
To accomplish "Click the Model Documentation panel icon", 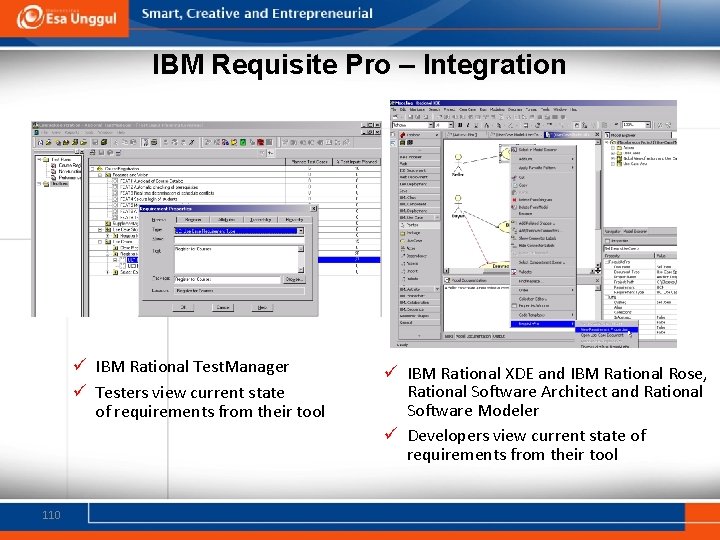I will click(x=447, y=280).
